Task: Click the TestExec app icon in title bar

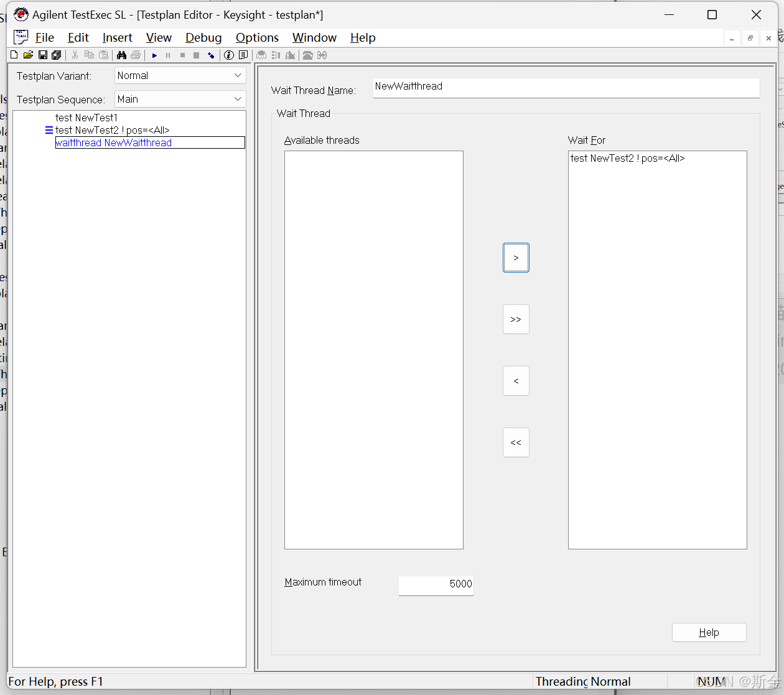Action: click(21, 14)
